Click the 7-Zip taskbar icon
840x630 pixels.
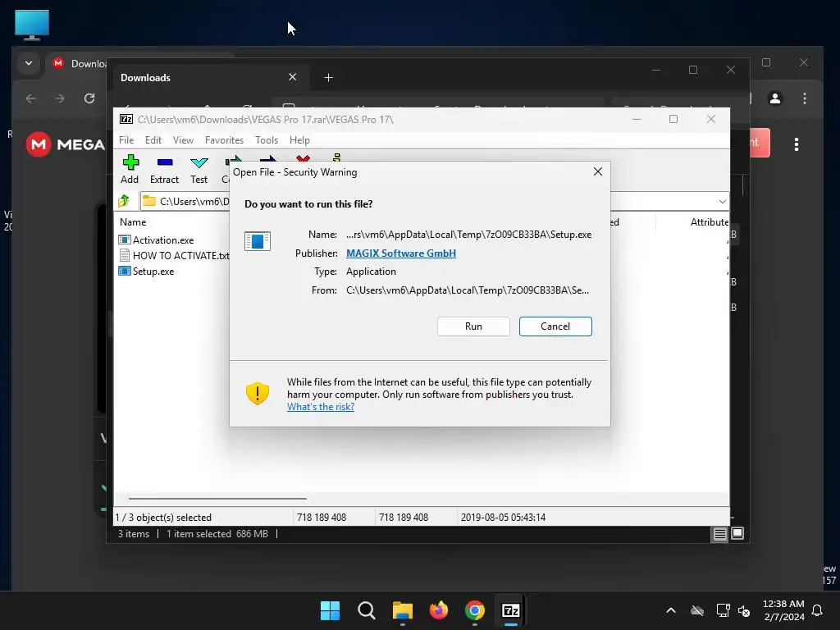click(511, 610)
